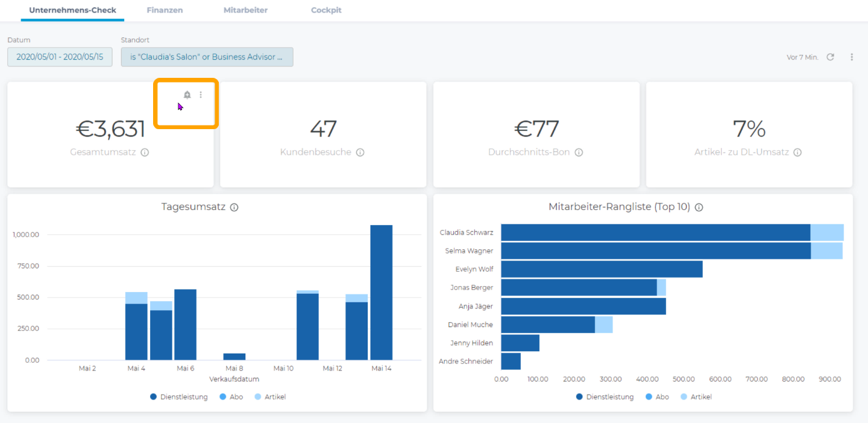Switch to the Mitarbeiter tab
Viewport: 868px width, 423px height.
[245, 10]
